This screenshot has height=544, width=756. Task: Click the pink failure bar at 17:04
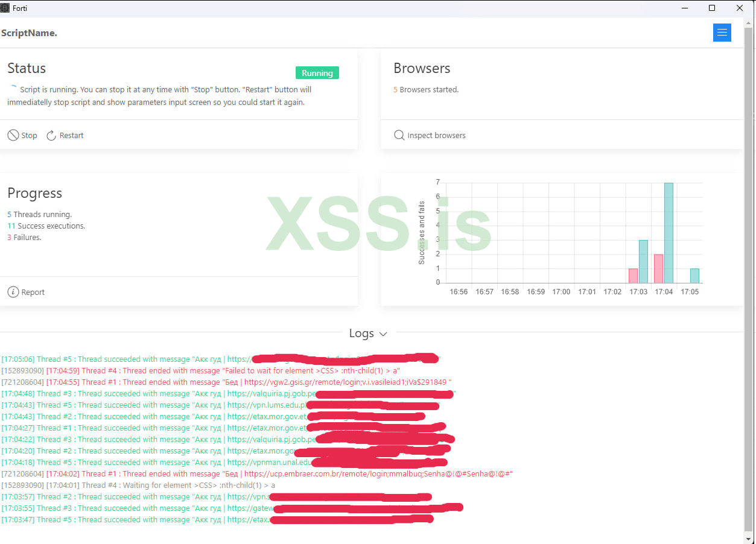tap(659, 268)
